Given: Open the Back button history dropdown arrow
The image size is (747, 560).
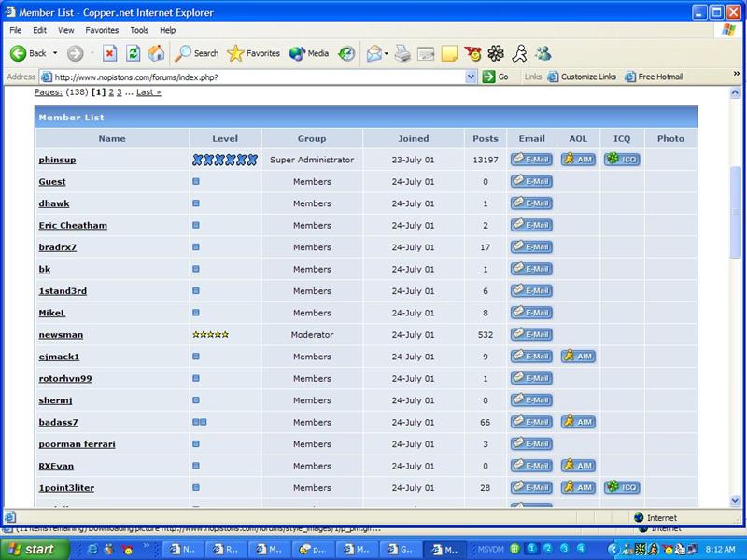Looking at the screenshot, I should pos(55,53).
